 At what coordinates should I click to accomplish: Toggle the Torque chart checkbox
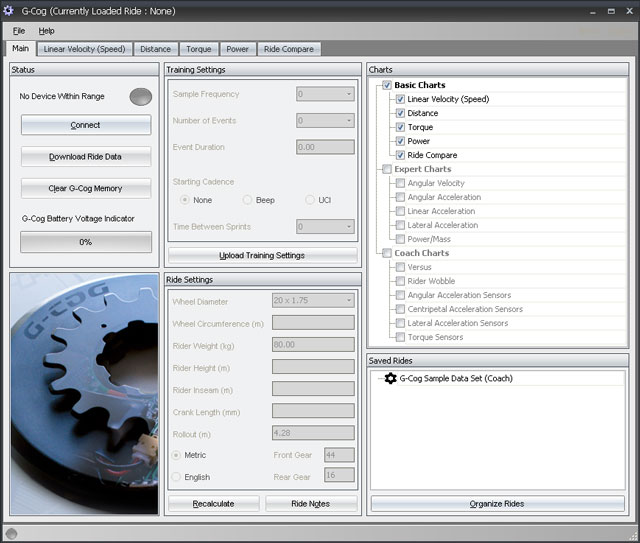[x=400, y=127]
